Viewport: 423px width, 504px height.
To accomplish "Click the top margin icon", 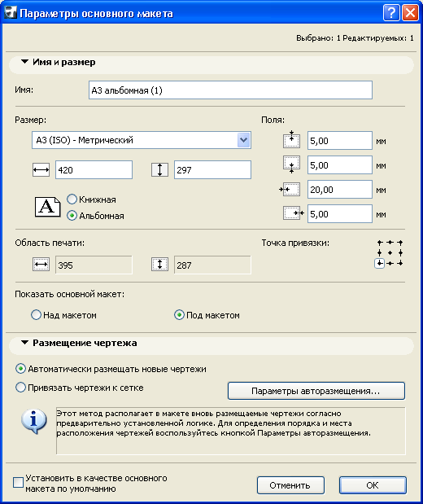I will pyautogui.click(x=291, y=140).
